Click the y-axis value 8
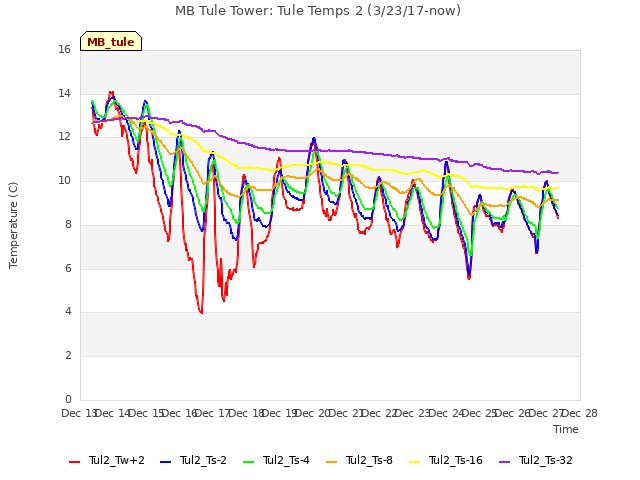 click(x=68, y=224)
